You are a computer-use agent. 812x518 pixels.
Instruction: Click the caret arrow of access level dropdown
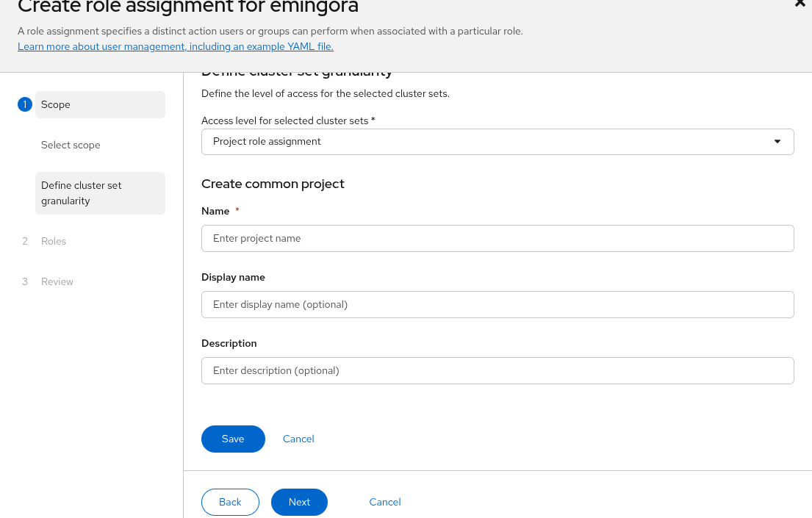pyautogui.click(x=777, y=142)
